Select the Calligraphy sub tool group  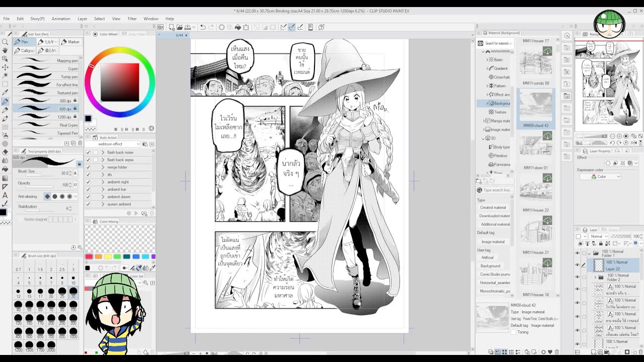(25, 50)
